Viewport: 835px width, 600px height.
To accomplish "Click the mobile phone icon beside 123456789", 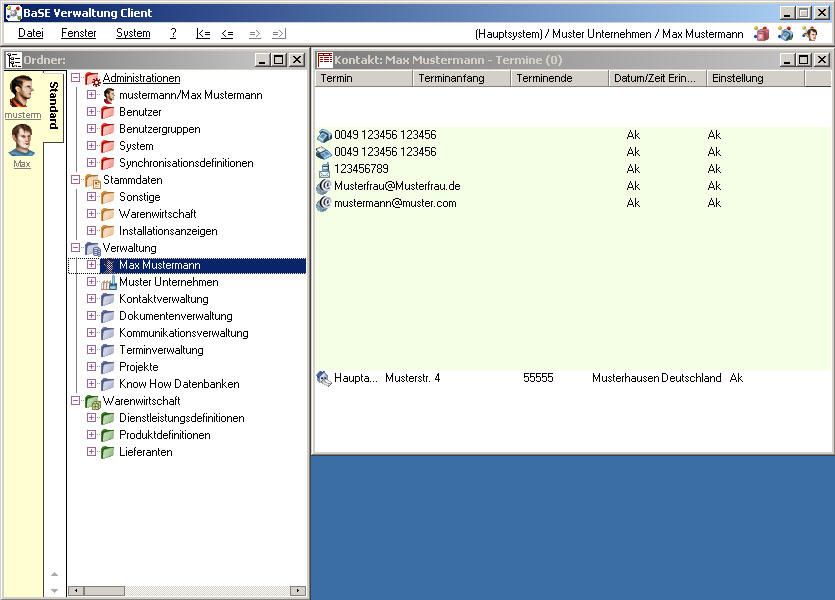I will tap(323, 169).
